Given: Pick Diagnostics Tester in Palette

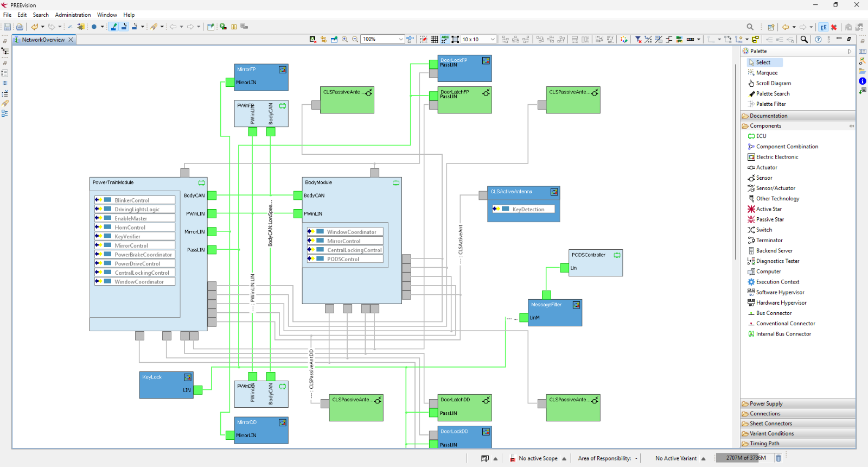Looking at the screenshot, I should (x=774, y=261).
